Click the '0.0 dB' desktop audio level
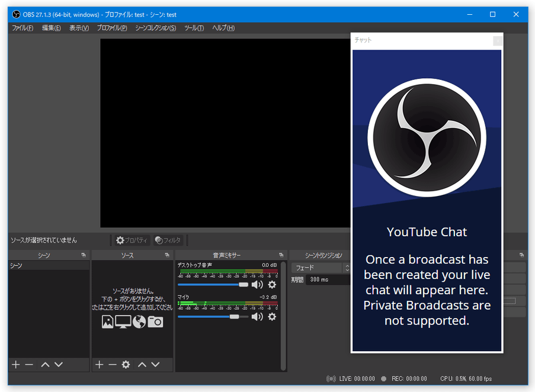Viewport: 535px width, 392px height. (x=269, y=265)
